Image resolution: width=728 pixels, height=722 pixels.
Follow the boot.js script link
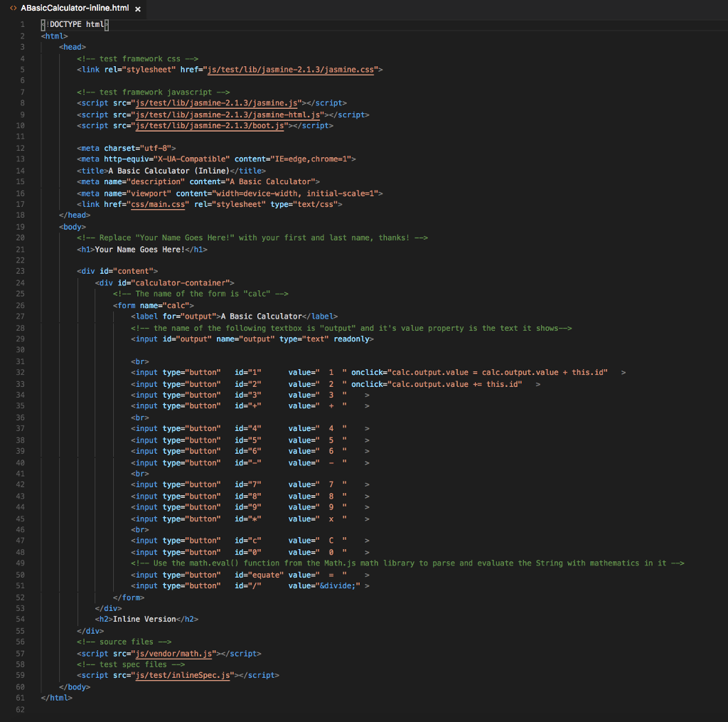click(x=210, y=126)
